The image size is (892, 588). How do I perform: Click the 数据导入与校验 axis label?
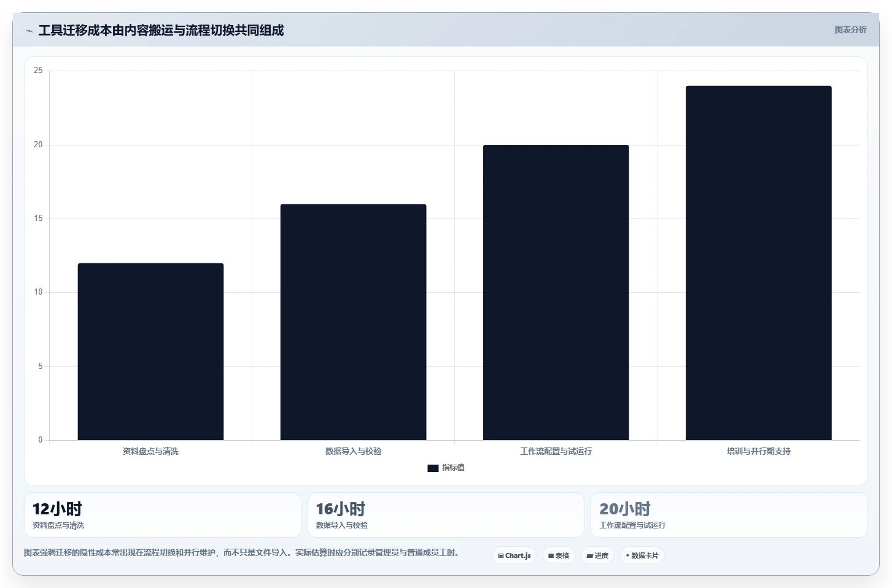click(x=353, y=451)
